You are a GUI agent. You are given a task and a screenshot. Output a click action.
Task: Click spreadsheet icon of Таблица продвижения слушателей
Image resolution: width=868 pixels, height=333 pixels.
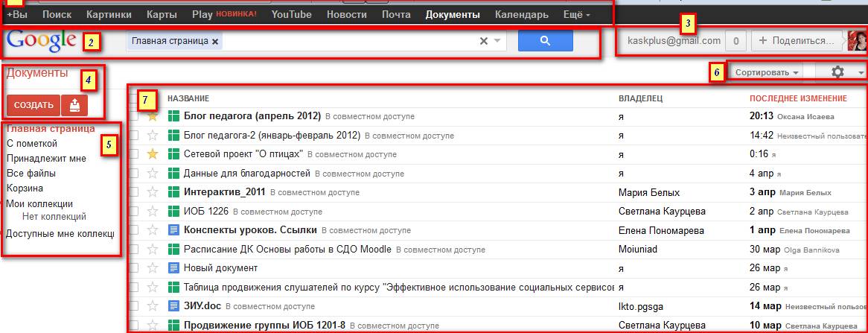(x=173, y=287)
